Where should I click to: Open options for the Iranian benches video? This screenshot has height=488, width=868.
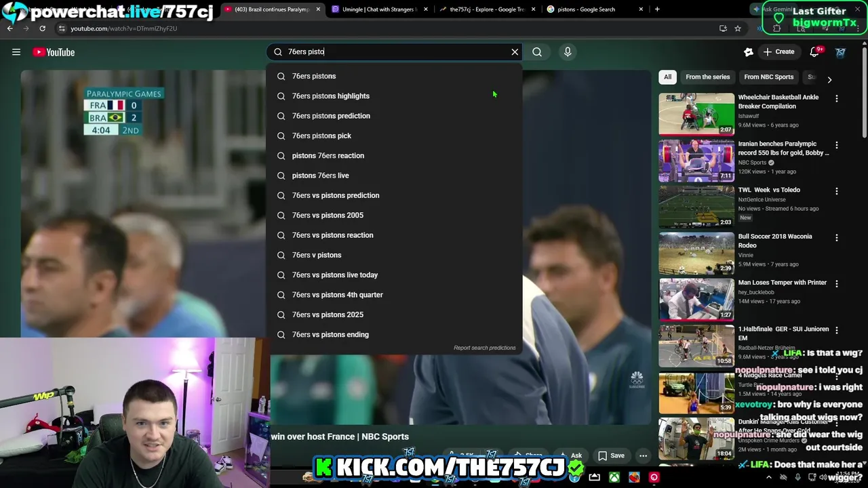point(836,145)
